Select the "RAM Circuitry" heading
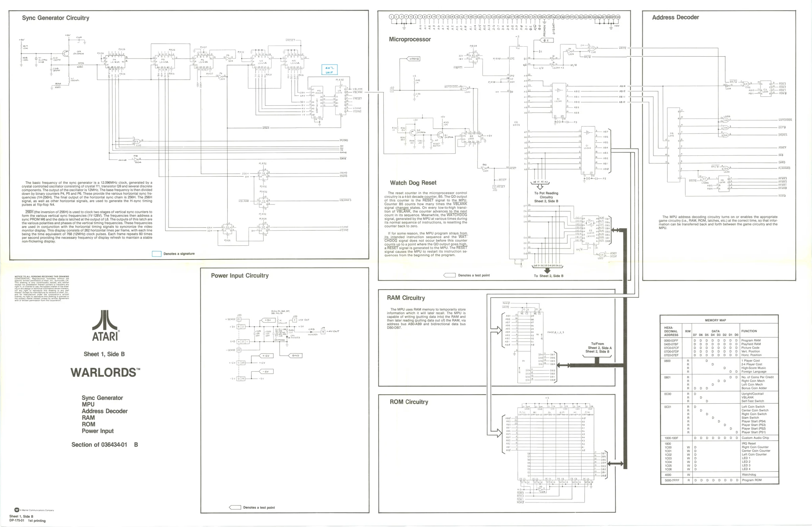The image size is (812, 527). [406, 298]
